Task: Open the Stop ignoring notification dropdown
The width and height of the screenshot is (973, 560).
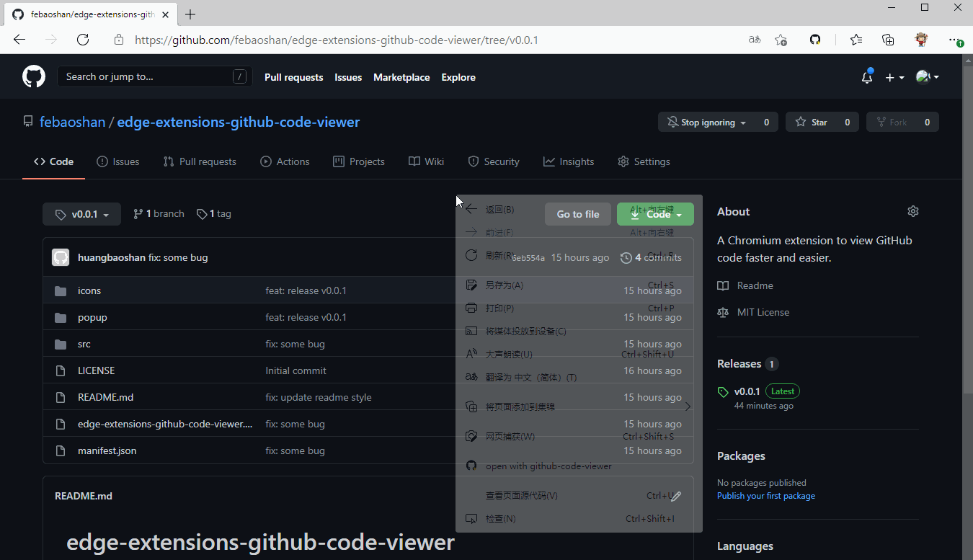Action: [x=707, y=123]
